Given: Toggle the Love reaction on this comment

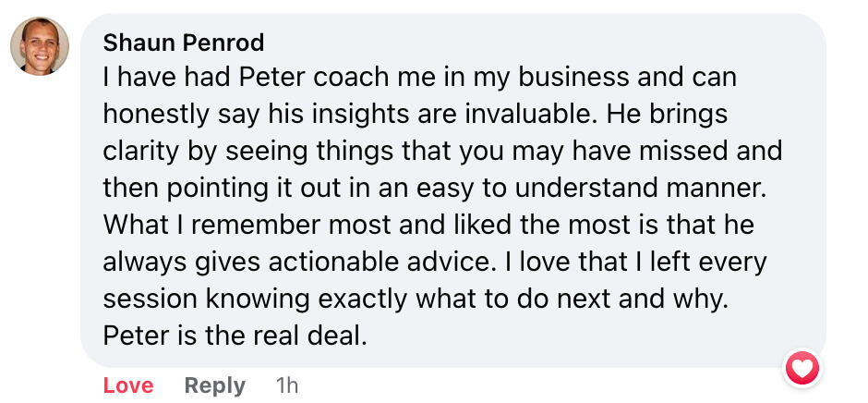Looking at the screenshot, I should 128,385.
